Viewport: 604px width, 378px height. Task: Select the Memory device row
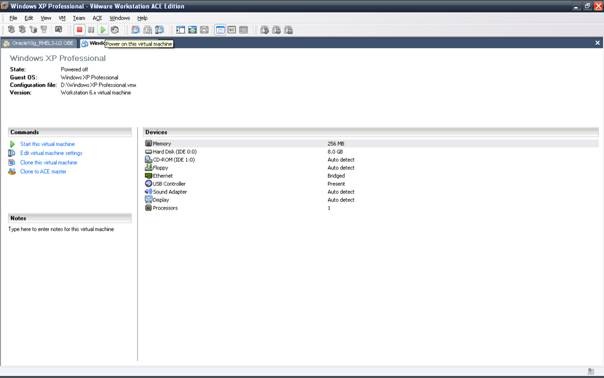[x=371, y=143]
